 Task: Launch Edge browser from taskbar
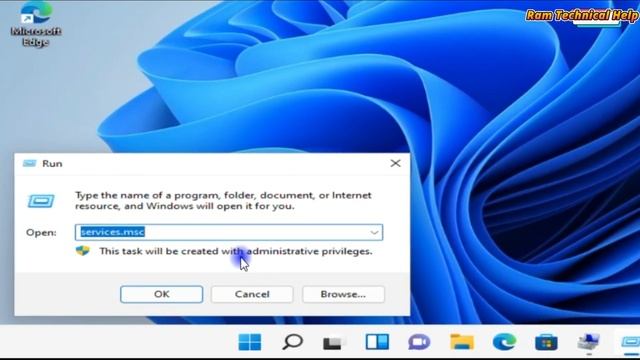[x=504, y=342]
